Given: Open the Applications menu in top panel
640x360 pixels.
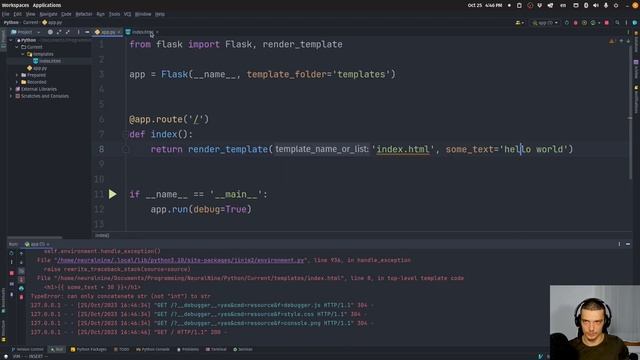Looking at the screenshot, I should pos(47,5).
